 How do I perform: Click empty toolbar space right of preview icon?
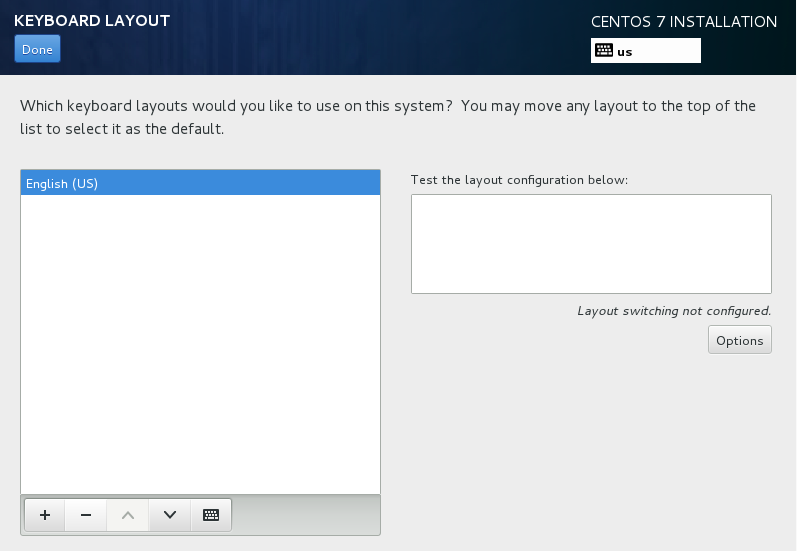pyautogui.click(x=305, y=515)
